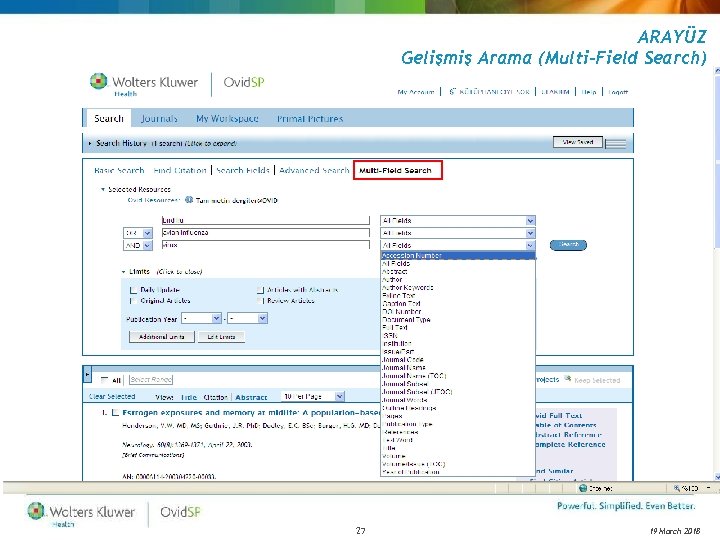Switch to the Basic Search mode
720x540 pixels.
(x=119, y=170)
